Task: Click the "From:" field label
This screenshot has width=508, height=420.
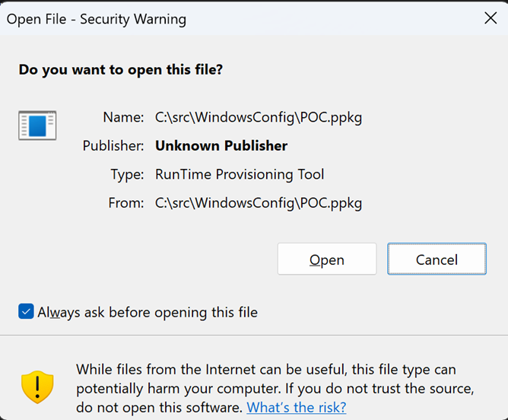Action: pyautogui.click(x=125, y=203)
